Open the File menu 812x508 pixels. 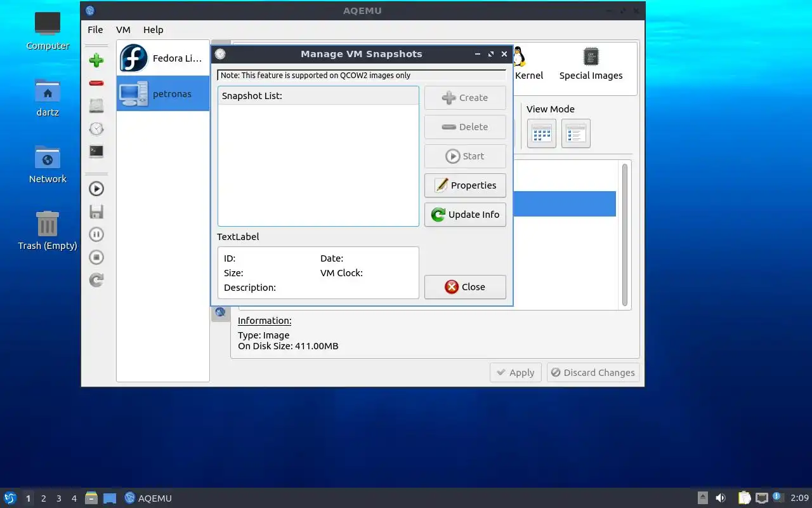(x=95, y=29)
